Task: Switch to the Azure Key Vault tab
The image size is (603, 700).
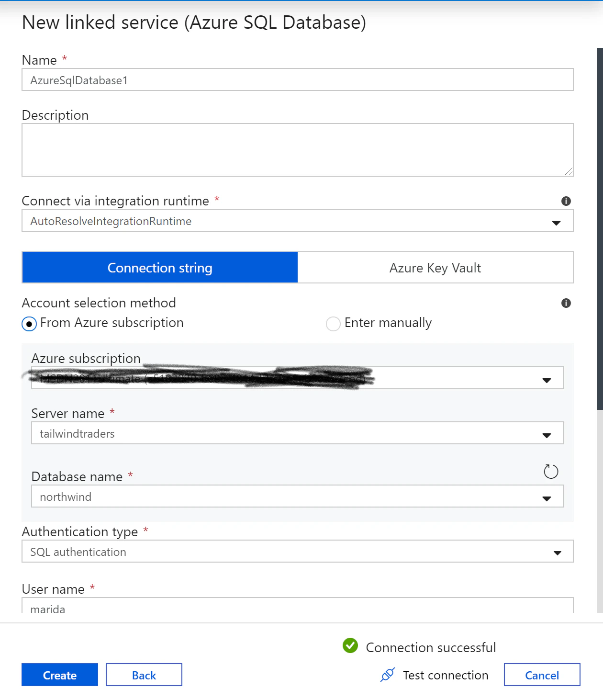Action: click(435, 268)
